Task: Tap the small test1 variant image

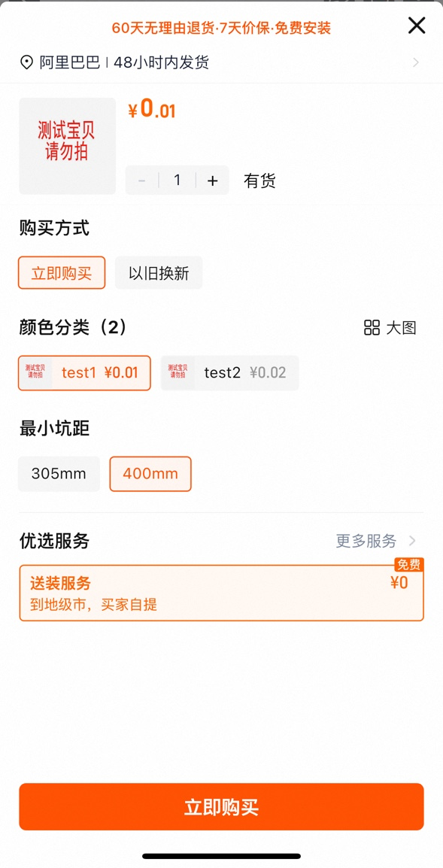Action: 35,372
